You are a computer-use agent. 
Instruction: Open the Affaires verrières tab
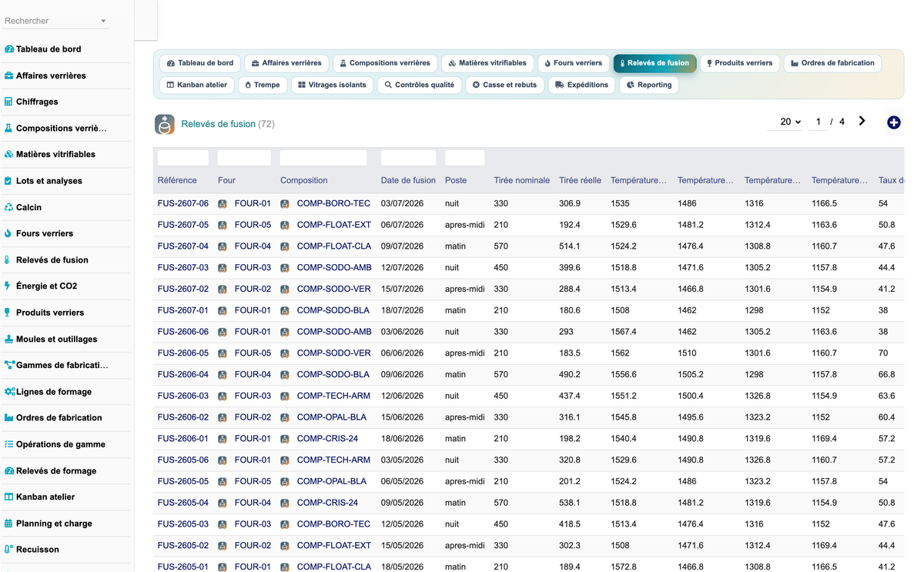click(286, 63)
